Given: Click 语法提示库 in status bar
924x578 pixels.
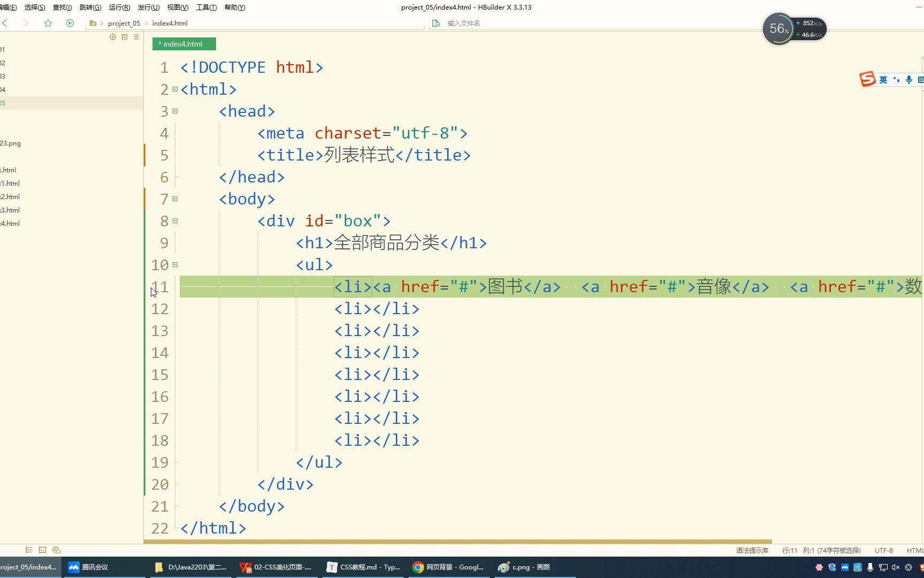Looking at the screenshot, I should click(752, 550).
